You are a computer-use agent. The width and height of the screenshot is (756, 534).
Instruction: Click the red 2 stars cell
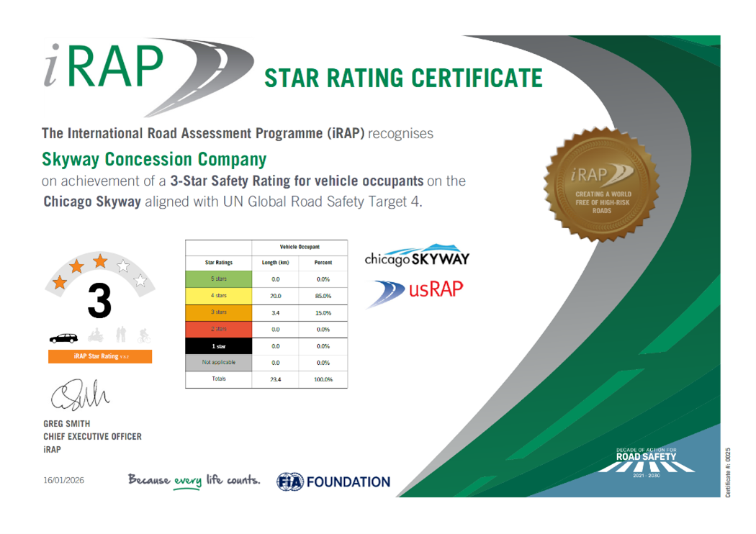click(219, 329)
